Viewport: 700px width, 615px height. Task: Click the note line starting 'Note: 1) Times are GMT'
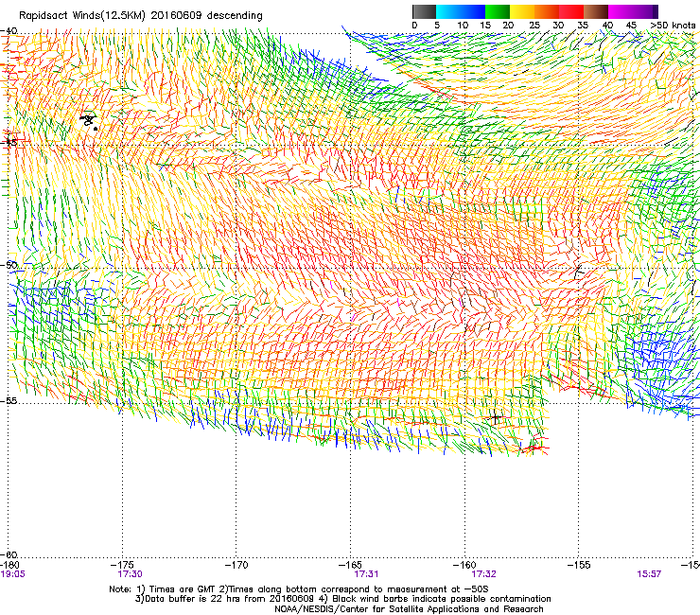(299, 589)
